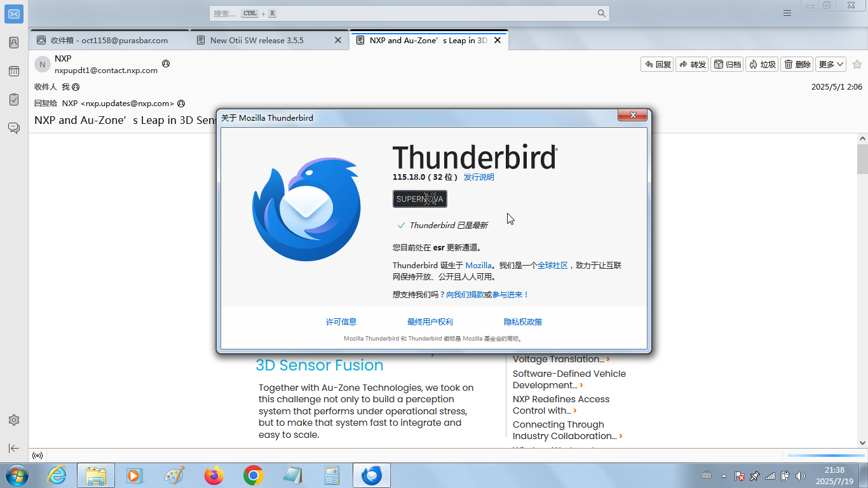Open the 发行说明 release notes link
Screen dimensions: 868x488
(478, 177)
